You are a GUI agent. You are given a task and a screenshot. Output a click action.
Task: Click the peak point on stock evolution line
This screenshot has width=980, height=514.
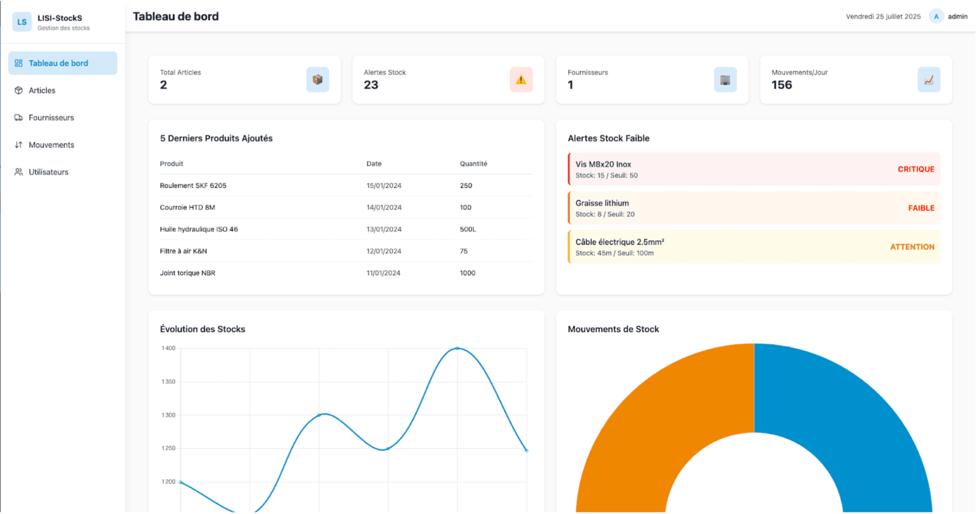(457, 349)
